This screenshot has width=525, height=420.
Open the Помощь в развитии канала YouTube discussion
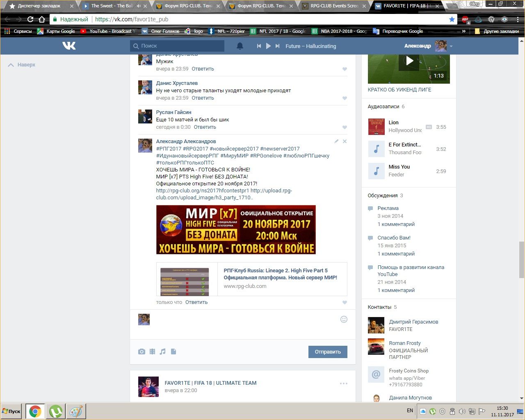pyautogui.click(x=411, y=271)
